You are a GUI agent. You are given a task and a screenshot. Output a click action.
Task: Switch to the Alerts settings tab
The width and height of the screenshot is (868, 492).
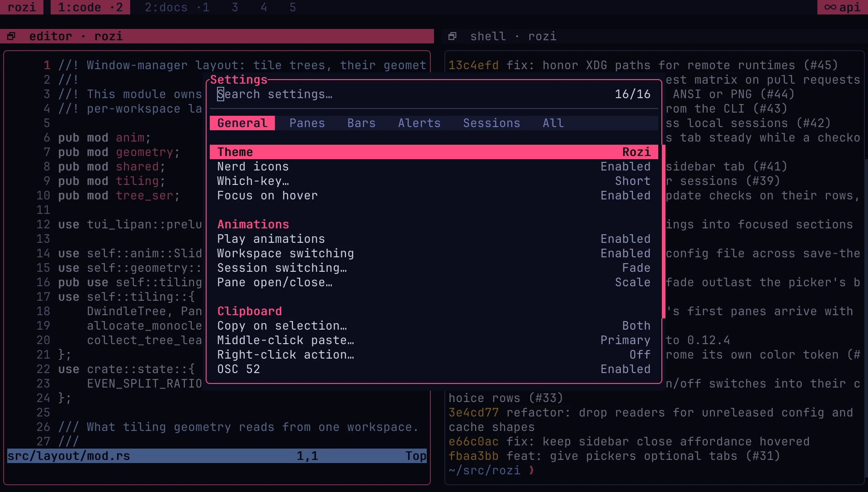tap(420, 123)
